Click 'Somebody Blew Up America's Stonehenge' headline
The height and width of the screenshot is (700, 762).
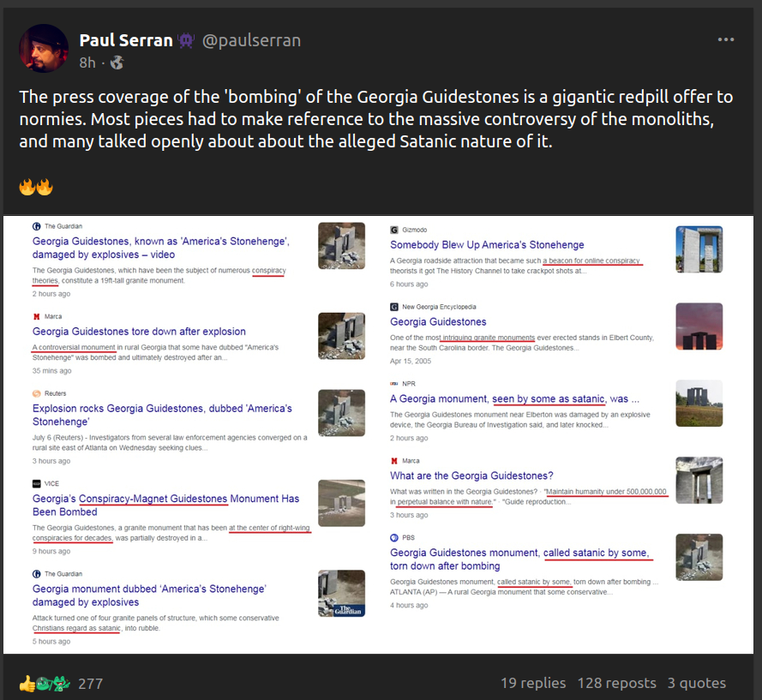point(487,244)
